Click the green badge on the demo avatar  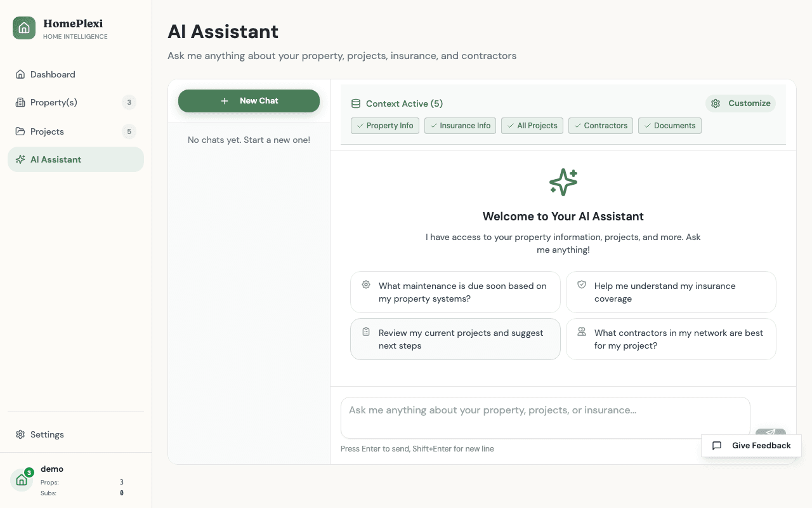[x=29, y=472]
